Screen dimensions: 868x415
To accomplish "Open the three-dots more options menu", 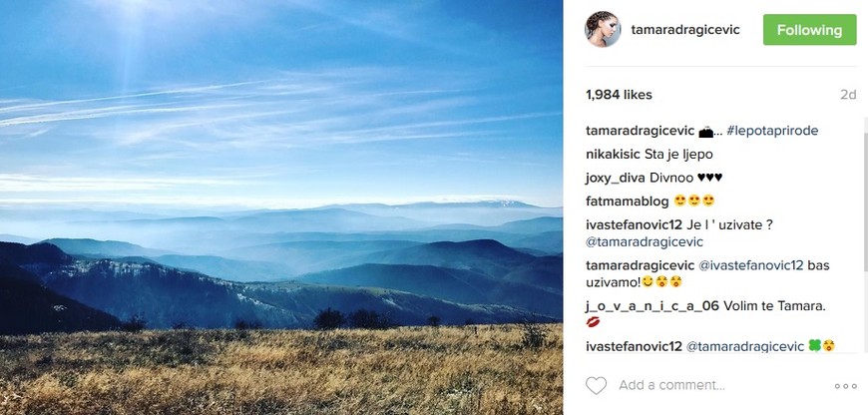I will pos(845,386).
